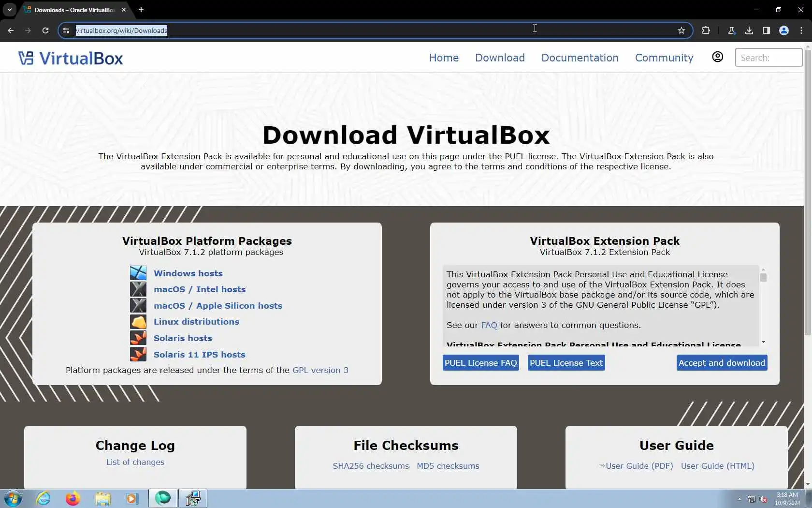Screen dimensions: 812x508
Task: Click the muted volume icon in system tray
Action: click(763, 499)
